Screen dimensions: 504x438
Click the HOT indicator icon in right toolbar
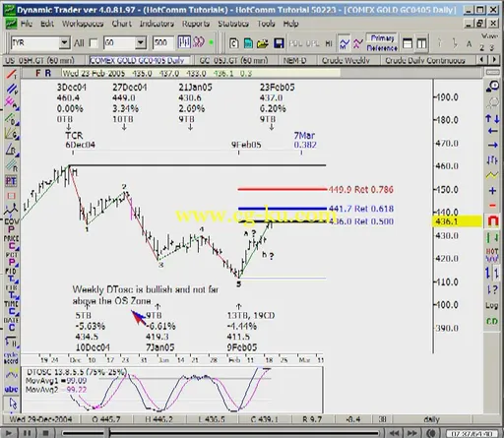(492, 255)
